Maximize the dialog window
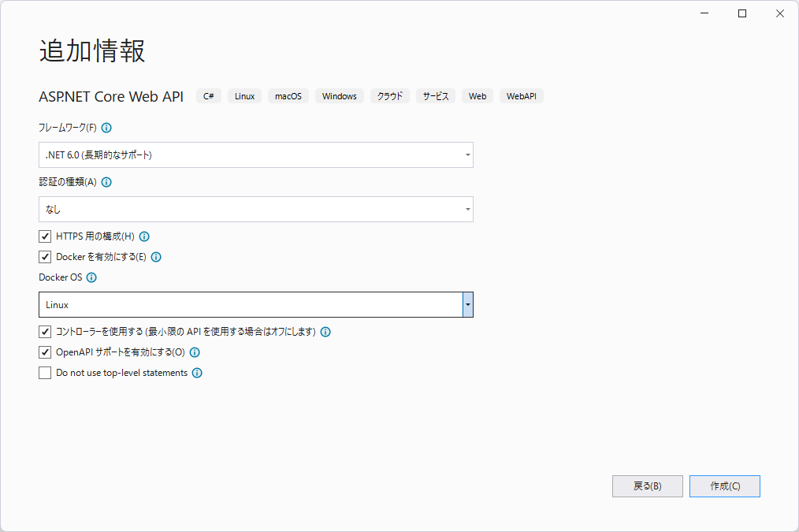This screenshot has height=532, width=799. point(742,13)
